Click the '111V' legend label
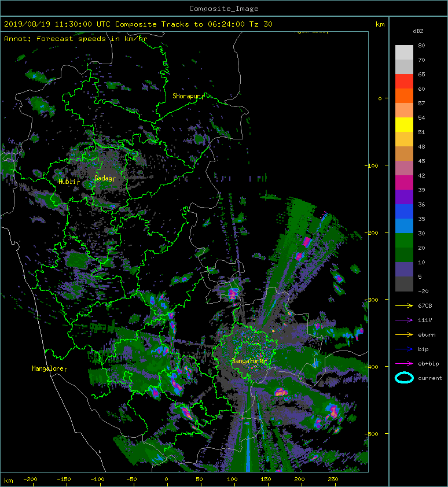This screenshot has height=487, width=448. click(425, 320)
